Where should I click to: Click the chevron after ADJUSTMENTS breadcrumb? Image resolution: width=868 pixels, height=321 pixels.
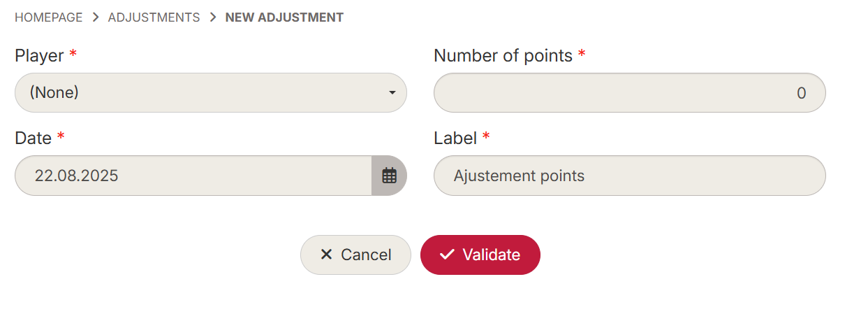(213, 17)
